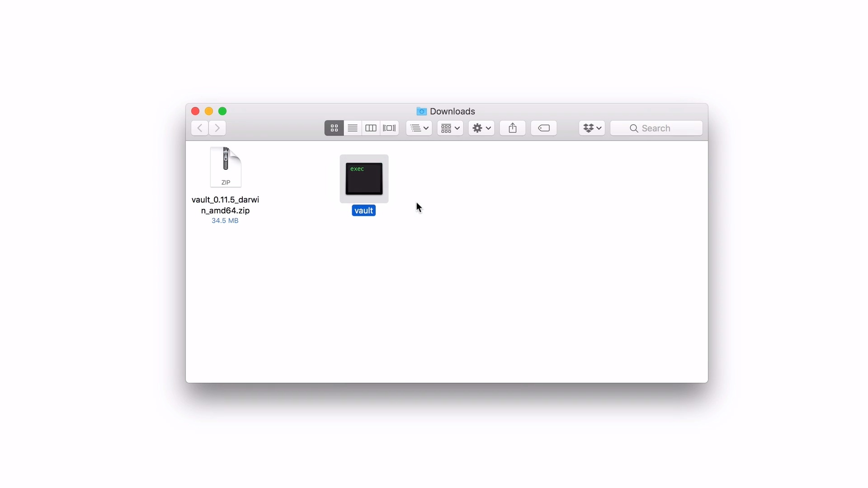Click the 34.5 MB size text
868x488 pixels.
pyautogui.click(x=225, y=221)
